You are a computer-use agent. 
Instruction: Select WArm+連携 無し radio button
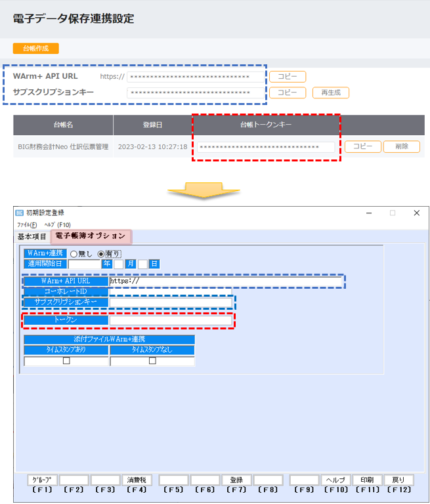pos(74,254)
